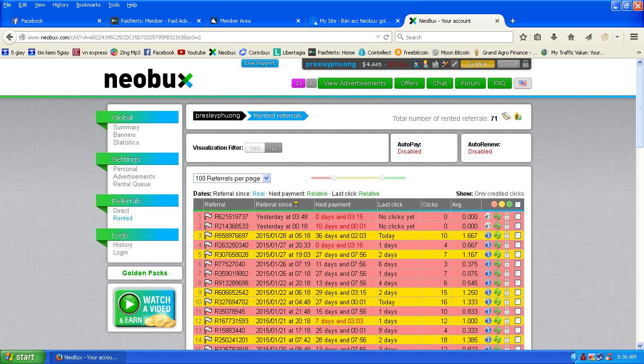Click the Golden Packs link

point(145,273)
